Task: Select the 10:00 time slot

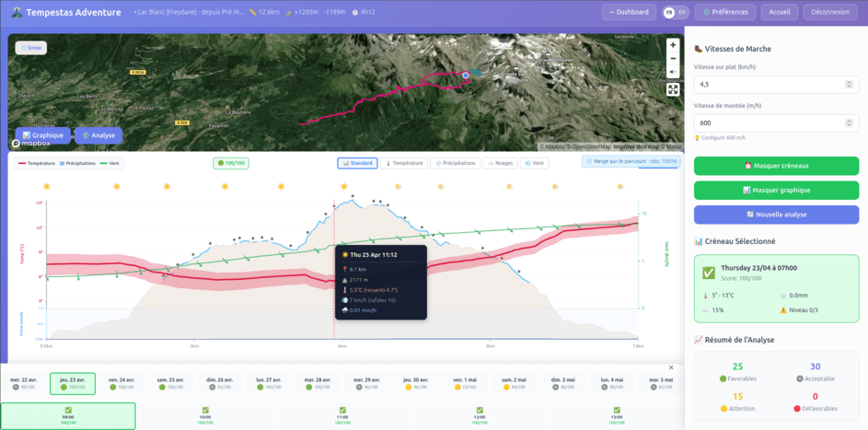Action: coord(205,416)
